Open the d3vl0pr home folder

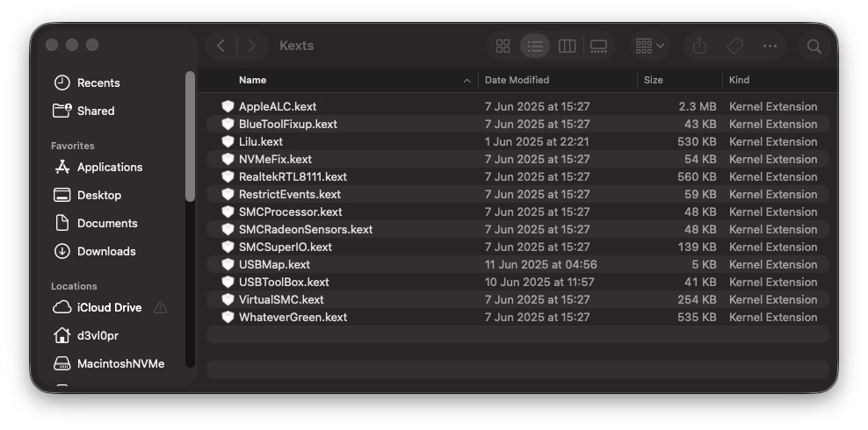tap(98, 335)
